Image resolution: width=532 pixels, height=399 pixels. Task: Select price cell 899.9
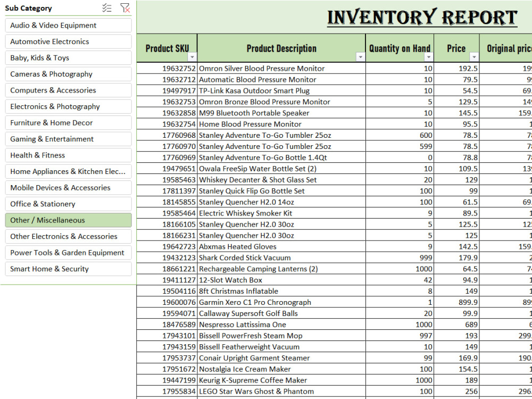(456, 302)
